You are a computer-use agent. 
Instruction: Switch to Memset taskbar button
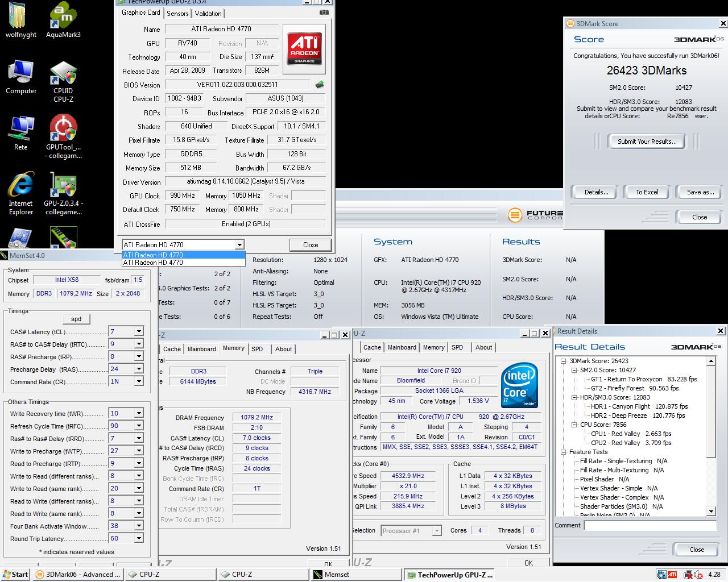coord(357,575)
